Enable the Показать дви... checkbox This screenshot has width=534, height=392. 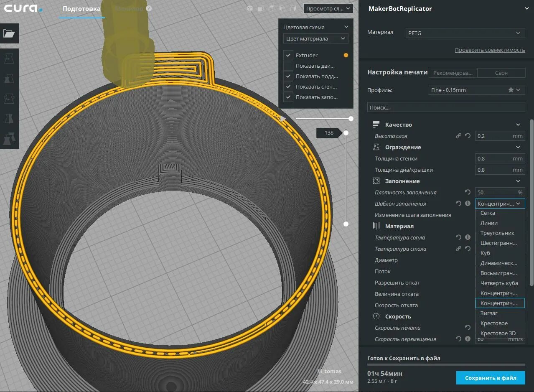[x=288, y=66]
